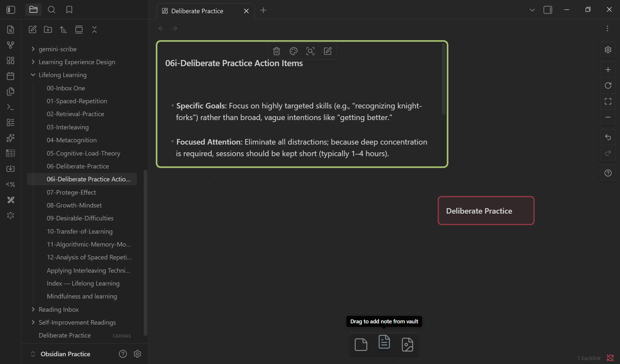The height and width of the screenshot is (364, 620).
Task: Reset canvas zoom level
Action: click(x=608, y=86)
